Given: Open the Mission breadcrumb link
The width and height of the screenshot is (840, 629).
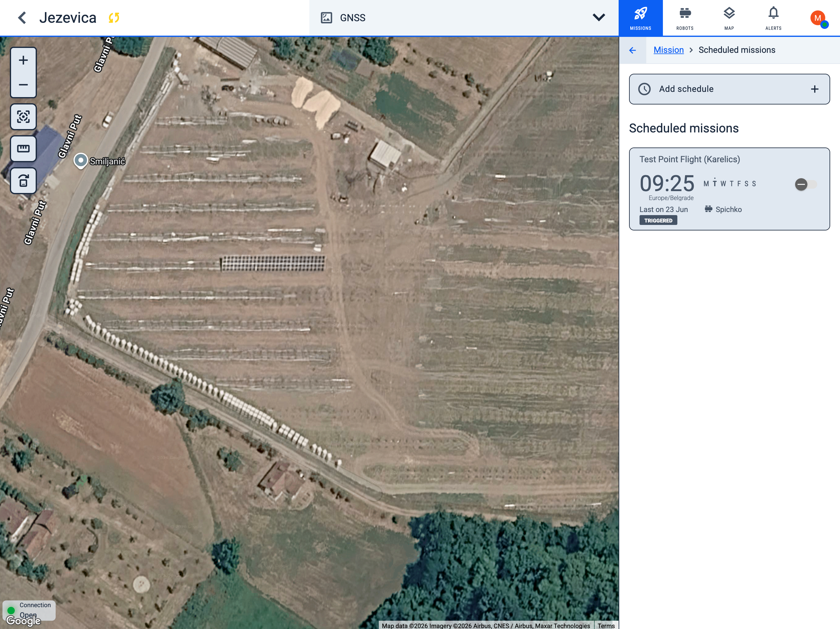Looking at the screenshot, I should coord(668,50).
